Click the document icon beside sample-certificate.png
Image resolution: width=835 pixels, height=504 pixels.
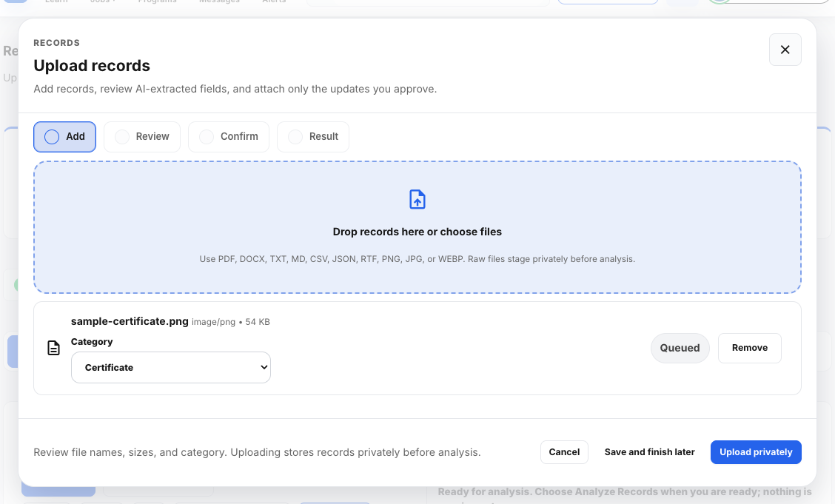pyautogui.click(x=54, y=348)
